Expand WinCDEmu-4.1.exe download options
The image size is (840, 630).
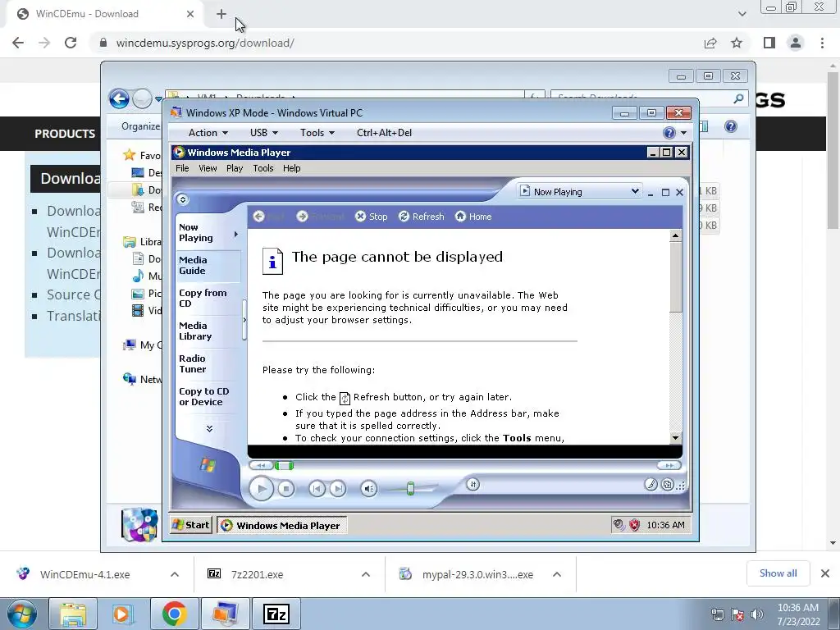175,574
